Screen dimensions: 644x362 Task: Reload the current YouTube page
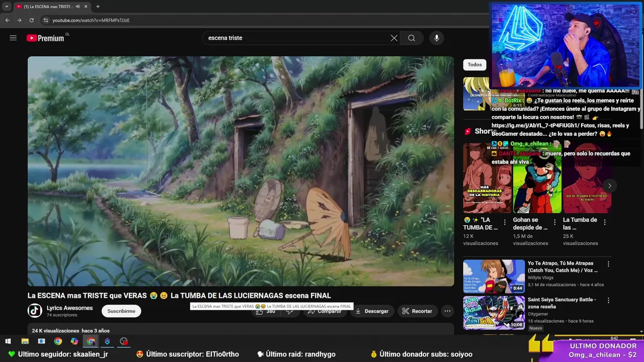[x=31, y=20]
